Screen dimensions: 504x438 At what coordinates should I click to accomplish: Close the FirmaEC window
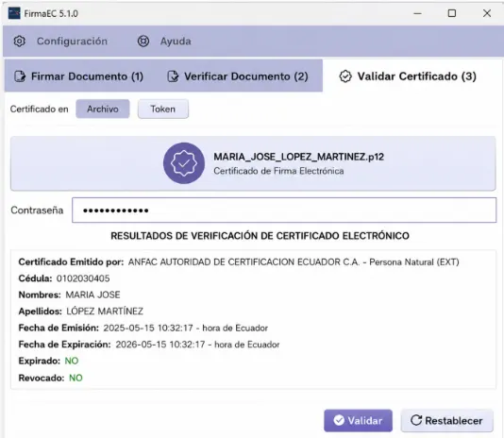[x=487, y=13]
